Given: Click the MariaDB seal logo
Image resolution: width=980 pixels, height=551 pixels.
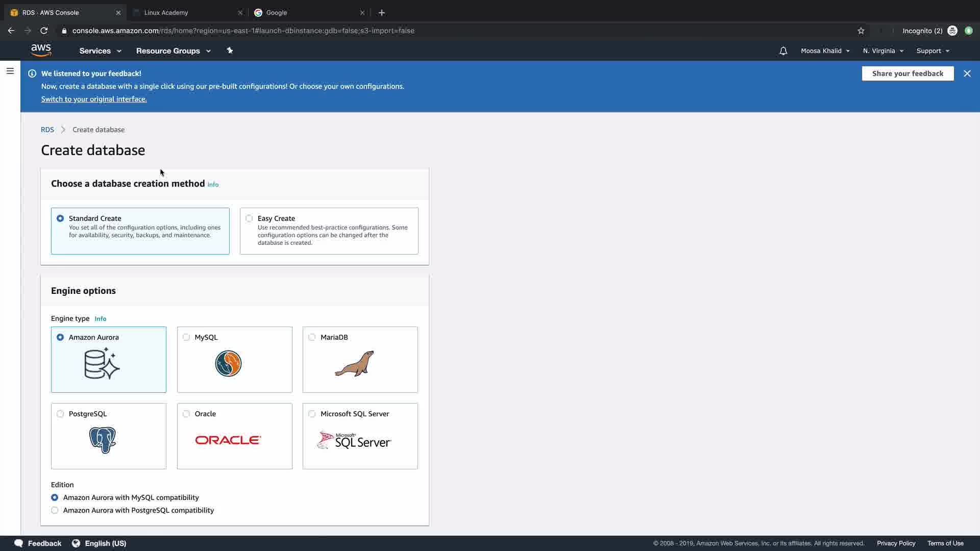Looking at the screenshot, I should point(354,364).
